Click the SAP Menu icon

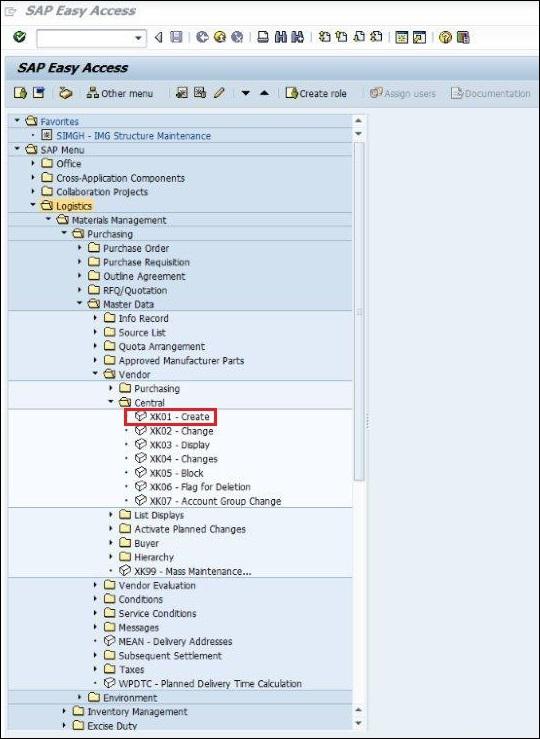[x=39, y=93]
